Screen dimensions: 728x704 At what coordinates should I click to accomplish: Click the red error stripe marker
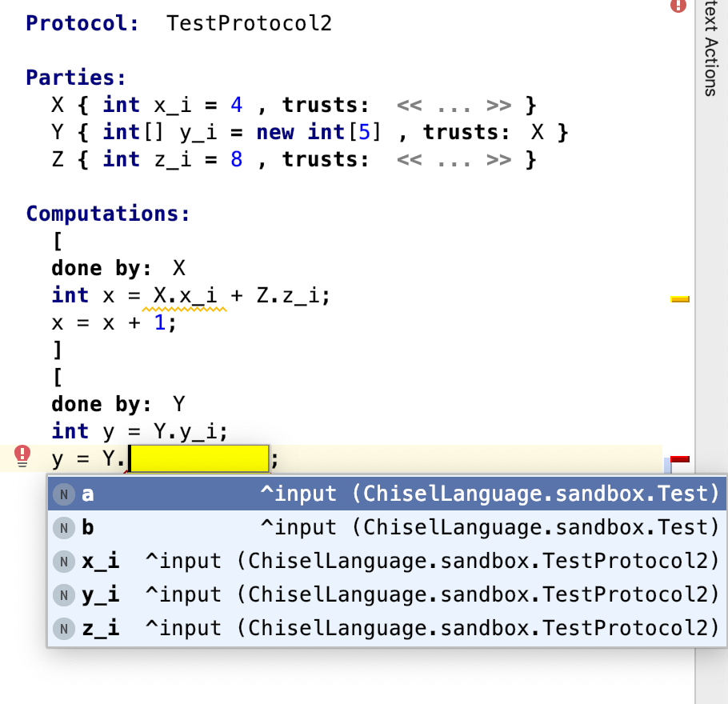click(679, 458)
